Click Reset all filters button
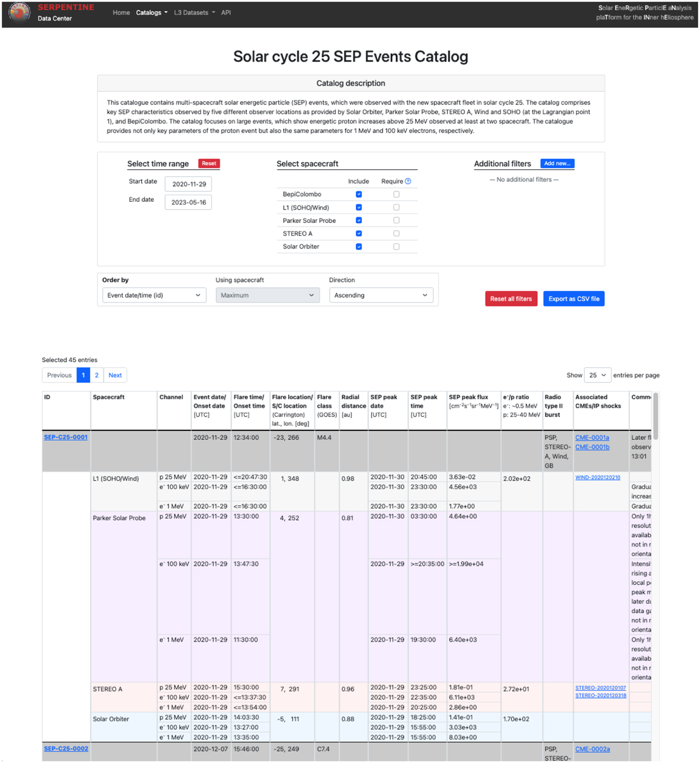700x763 pixels. click(x=511, y=299)
